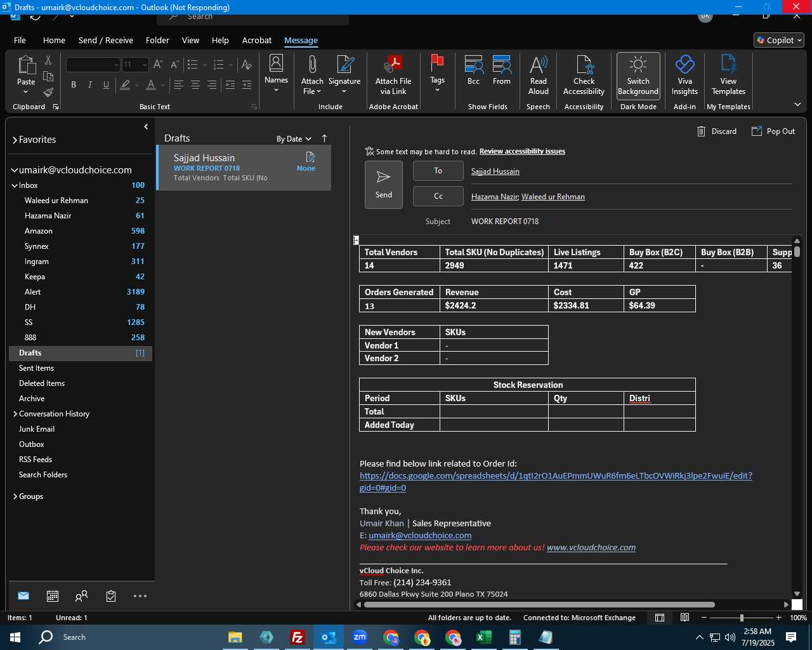
Task: Open the Copilot dropdown
Action: click(x=779, y=40)
